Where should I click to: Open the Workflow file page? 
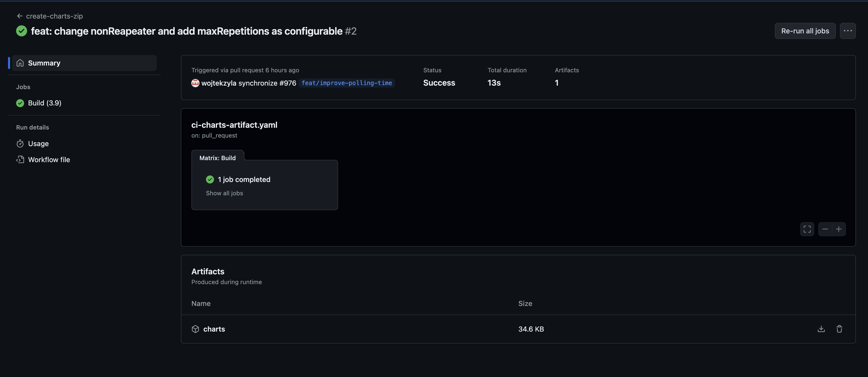(x=49, y=160)
